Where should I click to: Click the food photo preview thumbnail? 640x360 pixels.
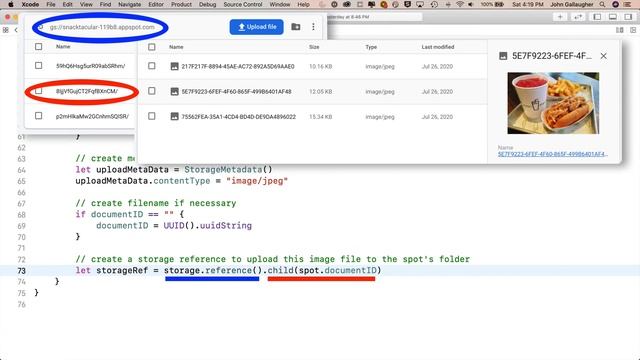(x=553, y=103)
